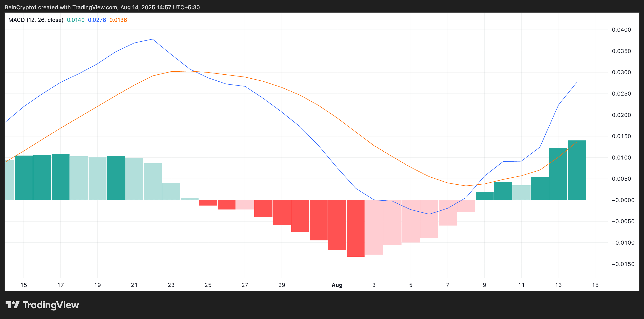Click the deepest dark red histogram bar
Screen dimensions: 644x319
(x=355, y=228)
